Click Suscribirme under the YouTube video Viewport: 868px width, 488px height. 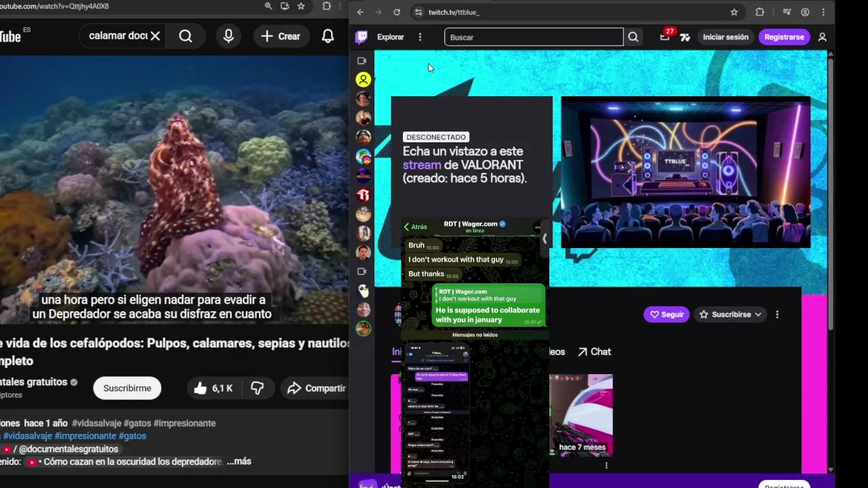point(127,388)
